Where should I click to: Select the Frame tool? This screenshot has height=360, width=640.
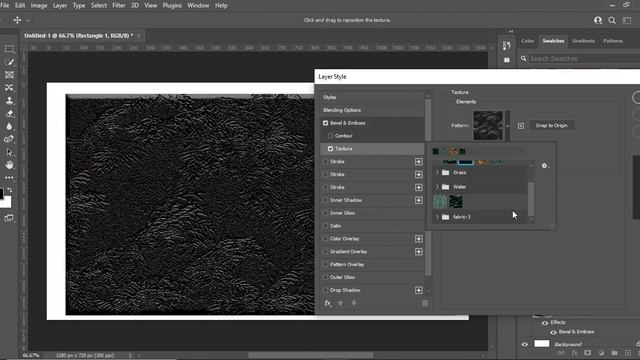click(x=9, y=75)
